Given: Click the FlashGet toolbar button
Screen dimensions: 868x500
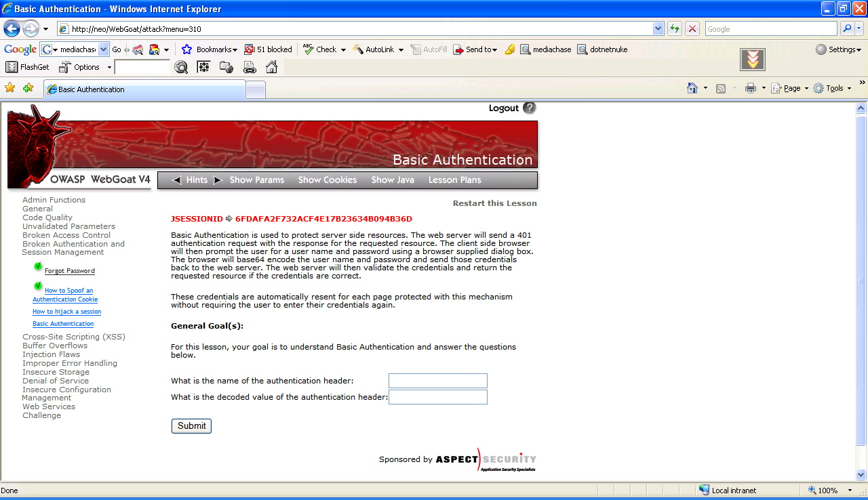Looking at the screenshot, I should point(28,67).
